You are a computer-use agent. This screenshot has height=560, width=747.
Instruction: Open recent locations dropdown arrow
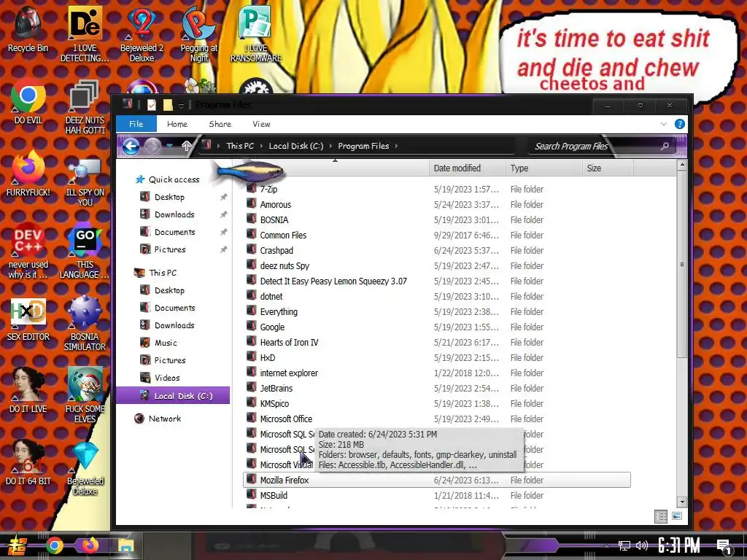pyautogui.click(x=169, y=146)
